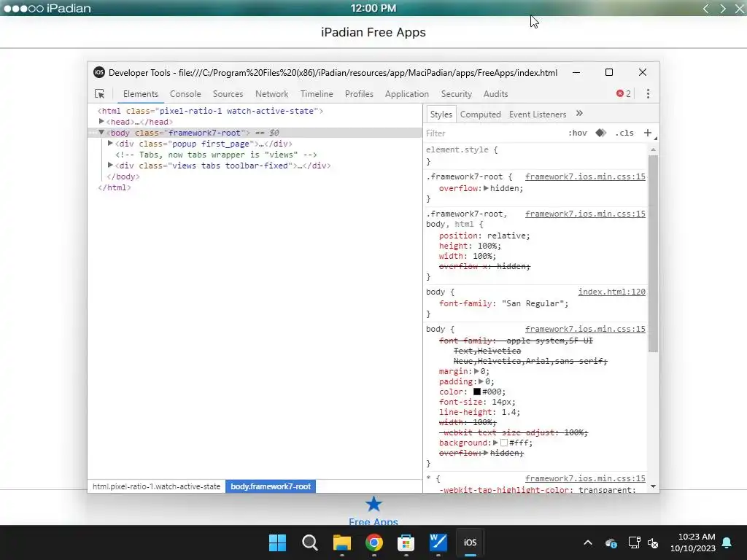Expand the div popup first_page node
Viewport: 747px width, 560px height.
pos(110,144)
